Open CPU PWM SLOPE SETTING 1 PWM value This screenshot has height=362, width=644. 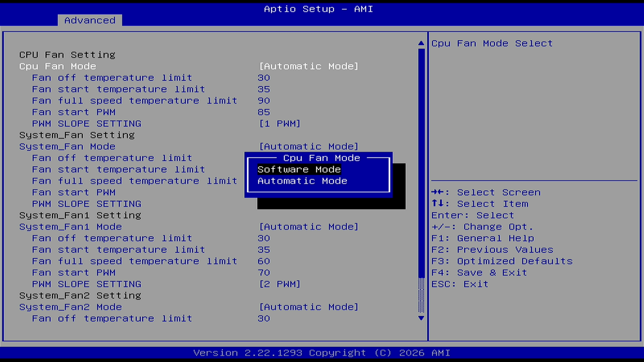[x=279, y=124]
